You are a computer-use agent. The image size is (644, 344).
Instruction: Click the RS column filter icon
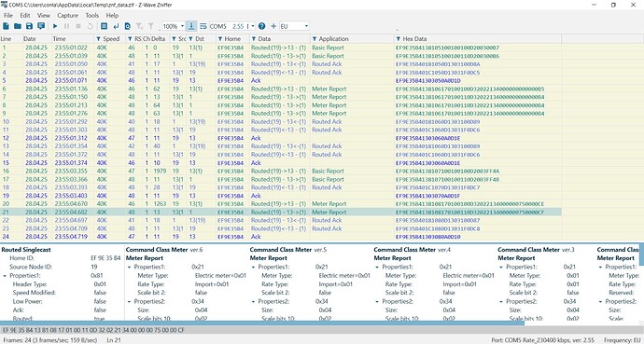coord(130,39)
